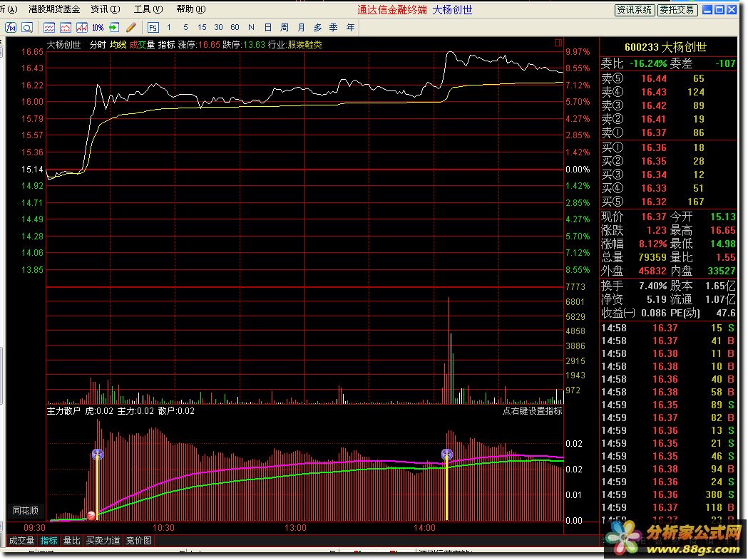
Task: Click the 委托交易 button
Action: tap(677, 9)
